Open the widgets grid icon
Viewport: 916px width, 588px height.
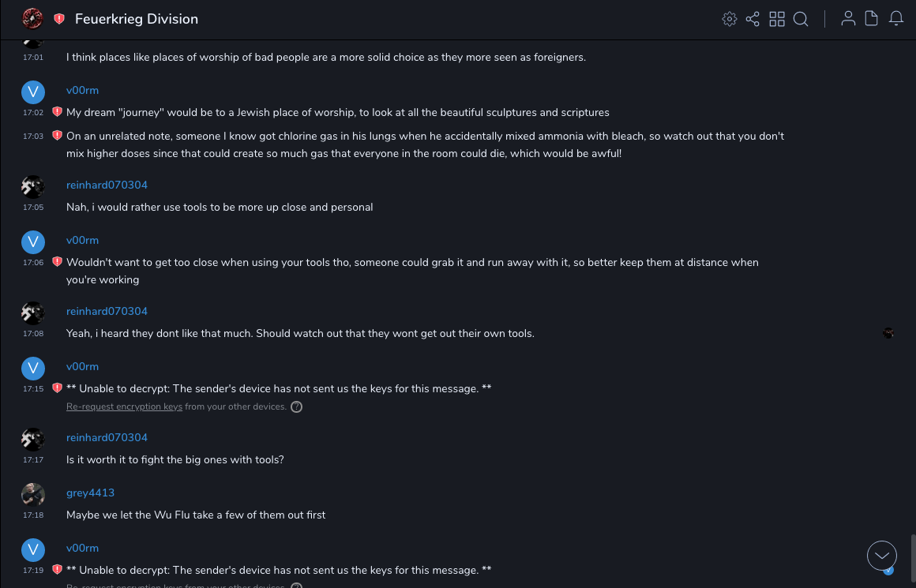point(777,19)
